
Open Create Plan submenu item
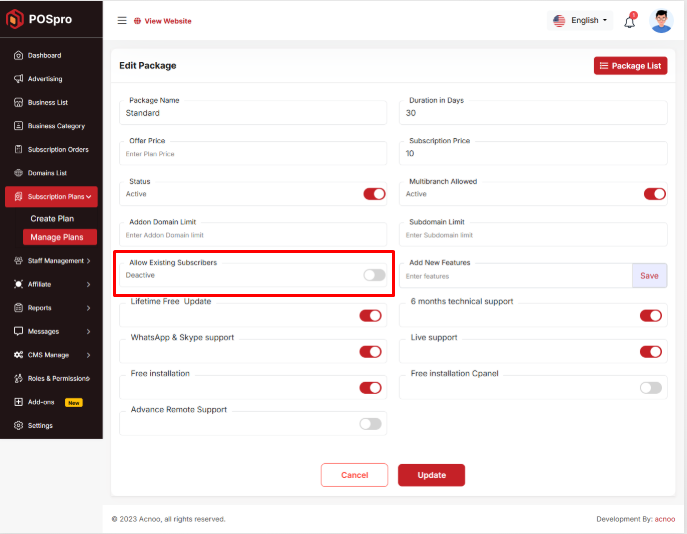point(52,218)
